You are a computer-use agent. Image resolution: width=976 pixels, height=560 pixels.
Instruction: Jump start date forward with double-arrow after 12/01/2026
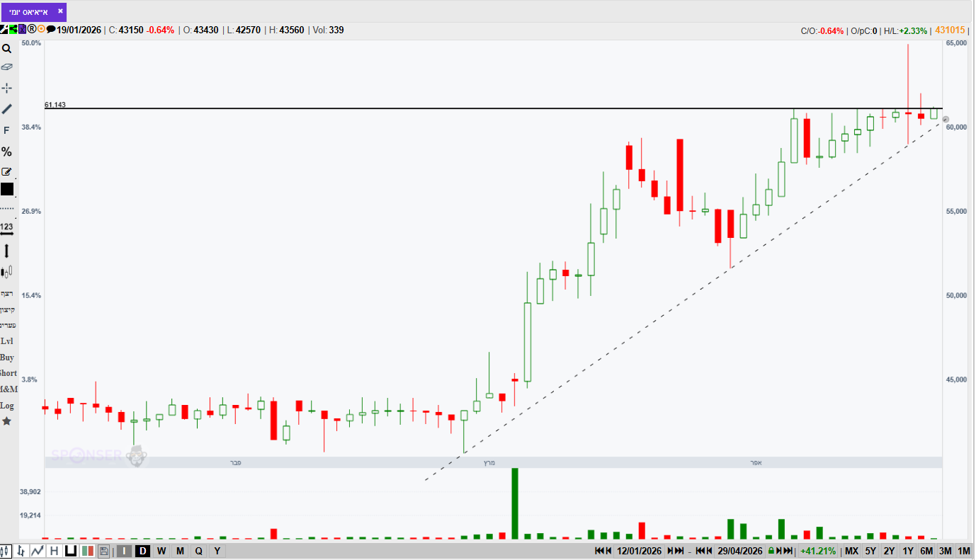click(x=679, y=551)
